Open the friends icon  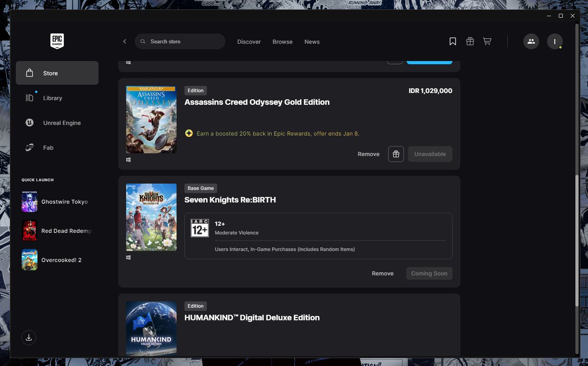point(531,42)
